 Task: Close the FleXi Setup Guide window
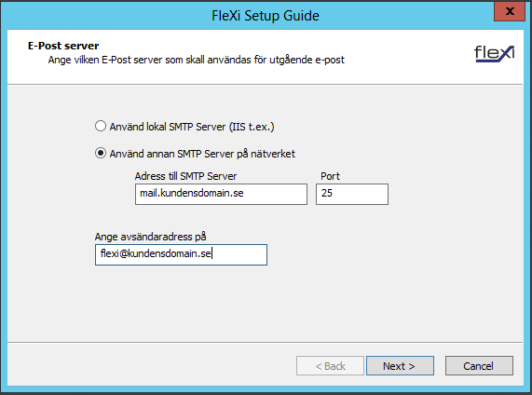(x=510, y=11)
